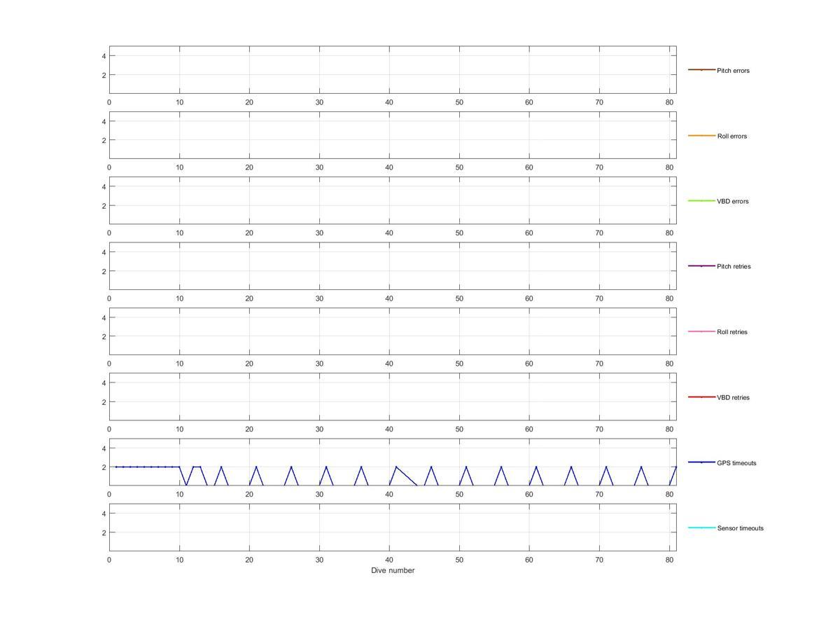The width and height of the screenshot is (840, 620).
Task: Click x-axis tick 60 under GPS timeouts plot
Action: click(529, 495)
